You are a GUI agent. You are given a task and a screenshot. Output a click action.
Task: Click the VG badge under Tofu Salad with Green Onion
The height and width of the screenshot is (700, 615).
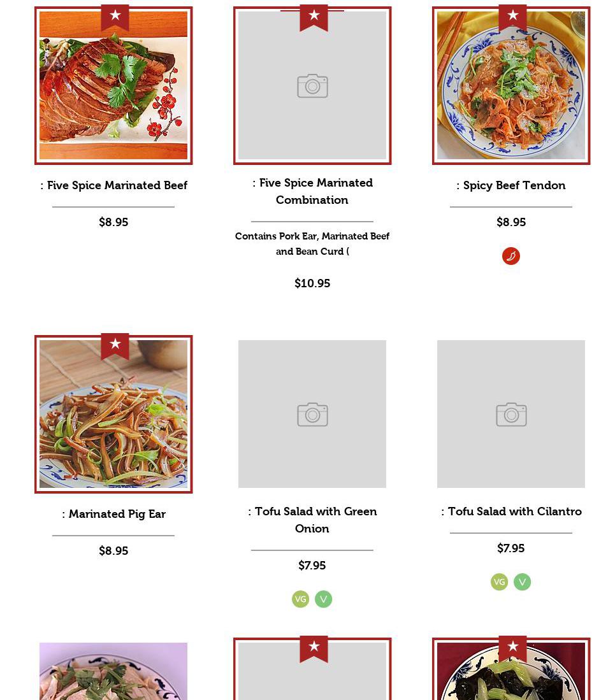tap(301, 599)
